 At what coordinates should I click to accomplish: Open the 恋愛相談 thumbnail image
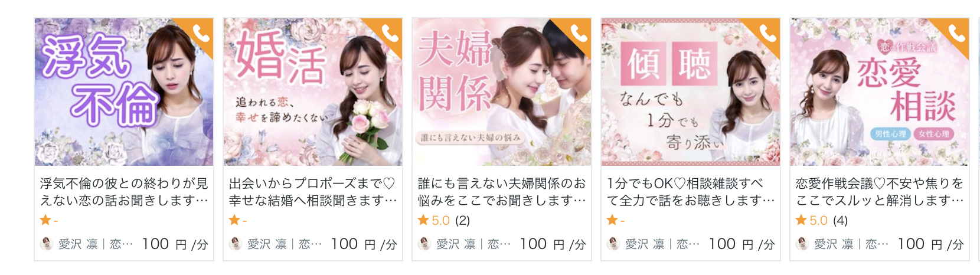[880, 92]
